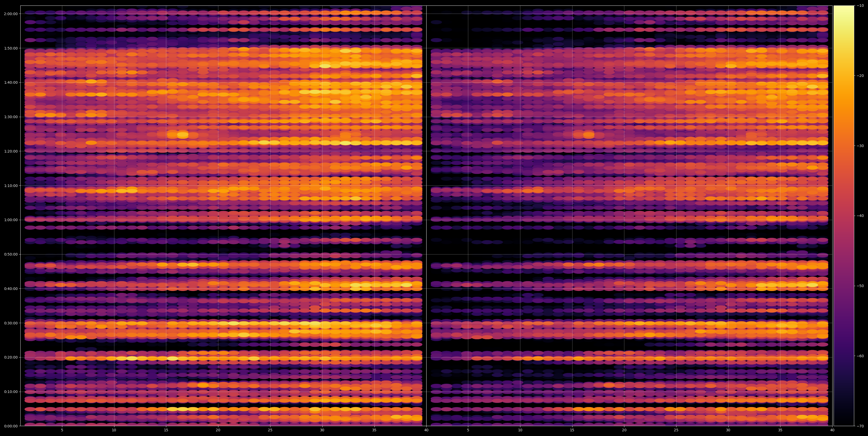Click x-axis tick 15 of second heatmap
Viewport: 868px width, 436px height.
pos(572,430)
